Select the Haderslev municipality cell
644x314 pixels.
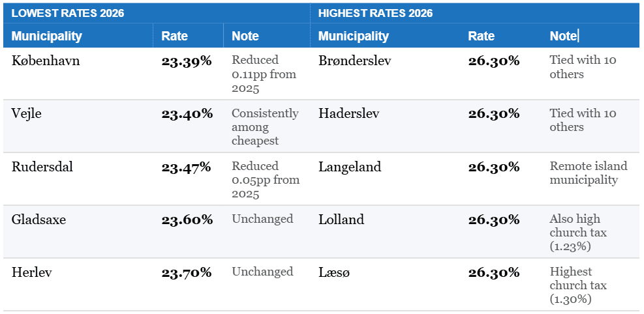click(x=349, y=113)
